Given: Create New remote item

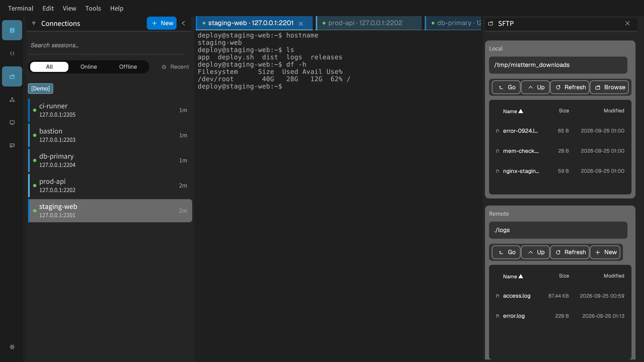Looking at the screenshot, I should (605, 252).
